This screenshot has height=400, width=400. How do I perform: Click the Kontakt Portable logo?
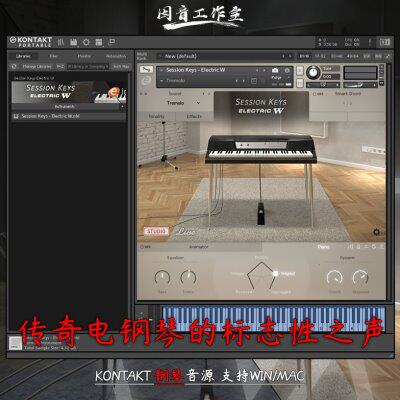pyautogui.click(x=31, y=42)
